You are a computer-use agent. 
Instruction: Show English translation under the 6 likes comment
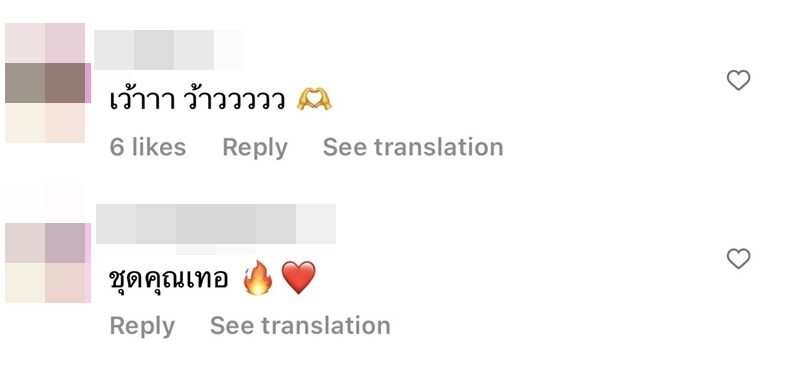pos(413,147)
